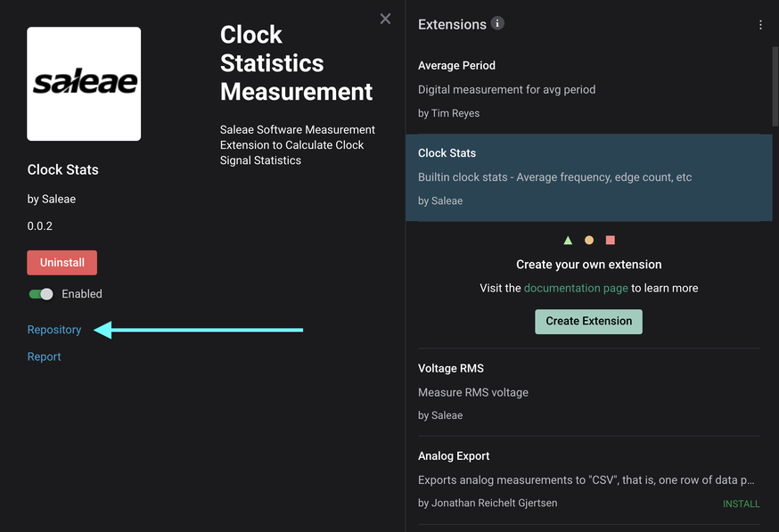Viewport: 779px width, 532px height.
Task: Install the Analog Export extension
Action: coord(741,503)
